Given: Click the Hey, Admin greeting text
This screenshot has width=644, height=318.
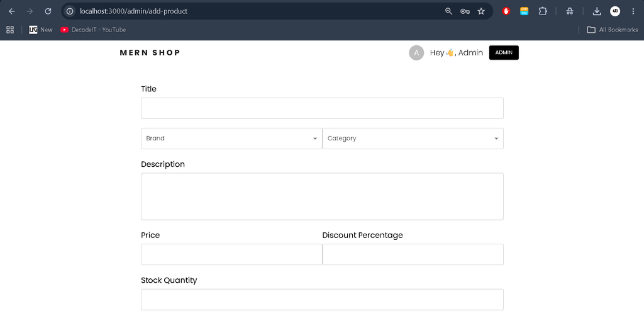Looking at the screenshot, I should click(x=457, y=53).
